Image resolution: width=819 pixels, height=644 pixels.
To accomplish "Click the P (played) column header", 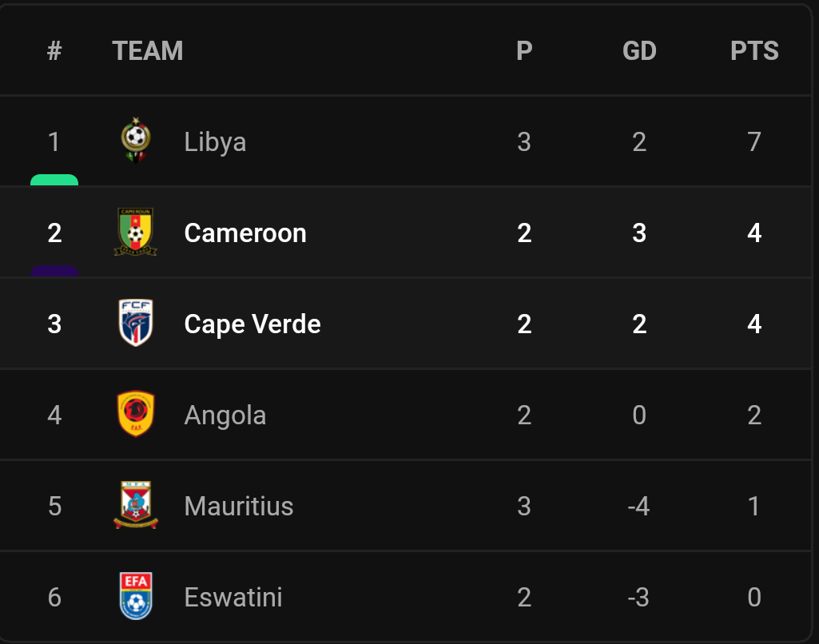I will click(x=523, y=50).
